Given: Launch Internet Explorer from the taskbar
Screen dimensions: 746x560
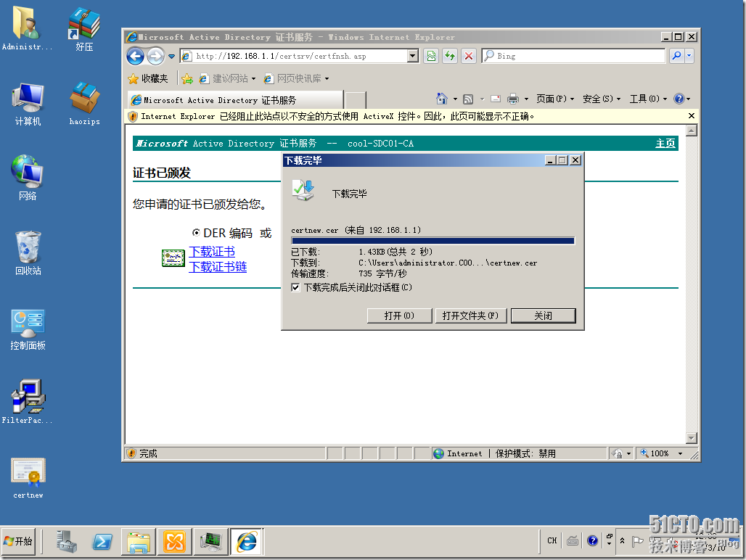Looking at the screenshot, I should (x=246, y=541).
